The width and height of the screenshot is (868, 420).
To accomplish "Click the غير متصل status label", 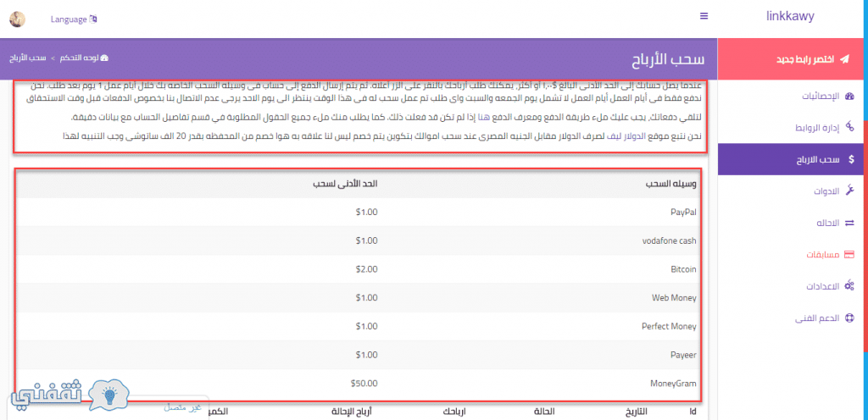I will [181, 408].
